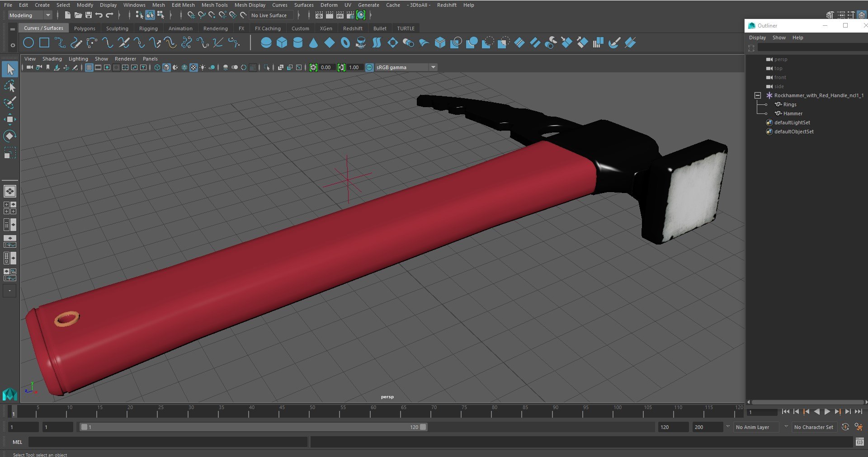
Task: Open the Deform menu
Action: (x=329, y=5)
